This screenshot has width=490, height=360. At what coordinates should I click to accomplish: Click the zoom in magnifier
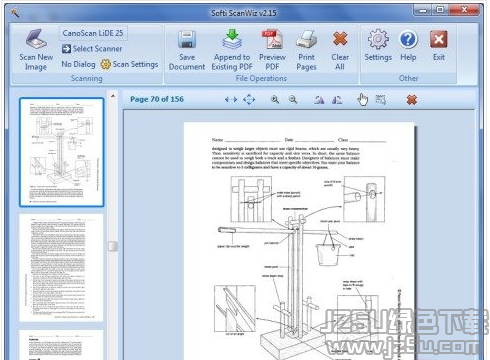pos(275,99)
